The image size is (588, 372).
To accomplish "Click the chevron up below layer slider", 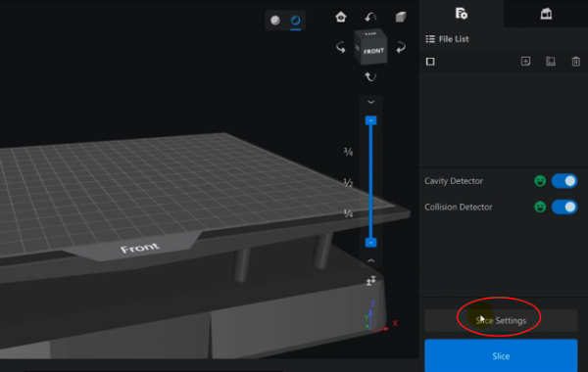I will pyautogui.click(x=370, y=260).
